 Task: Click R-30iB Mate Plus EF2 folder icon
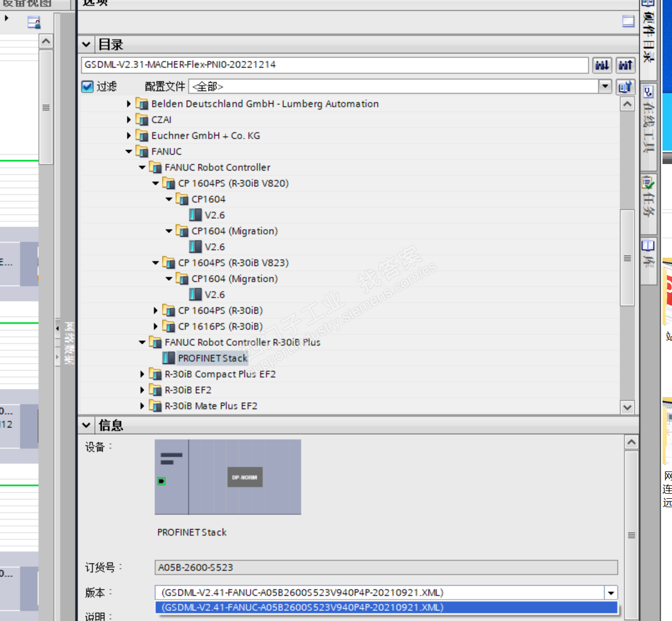[x=156, y=406]
